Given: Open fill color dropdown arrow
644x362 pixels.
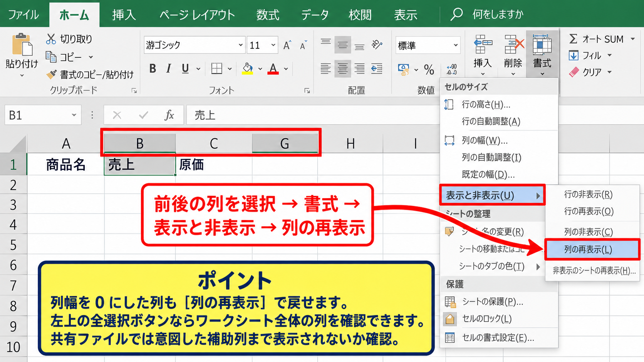Looking at the screenshot, I should tap(260, 69).
